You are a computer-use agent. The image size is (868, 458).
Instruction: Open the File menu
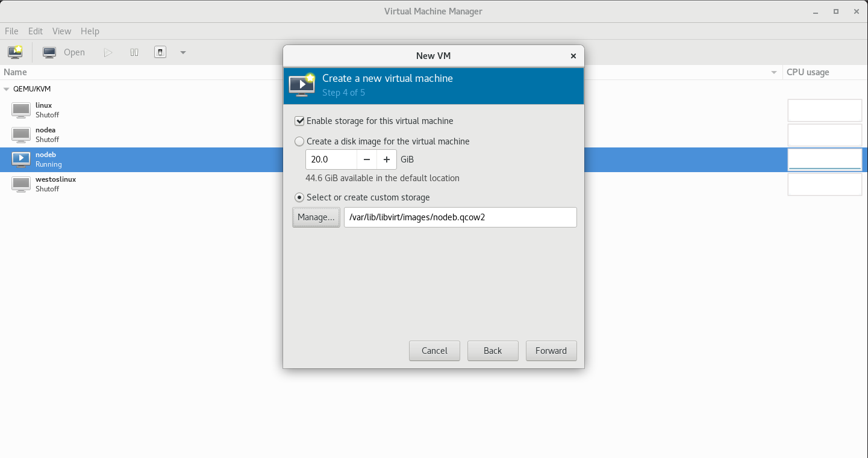11,31
